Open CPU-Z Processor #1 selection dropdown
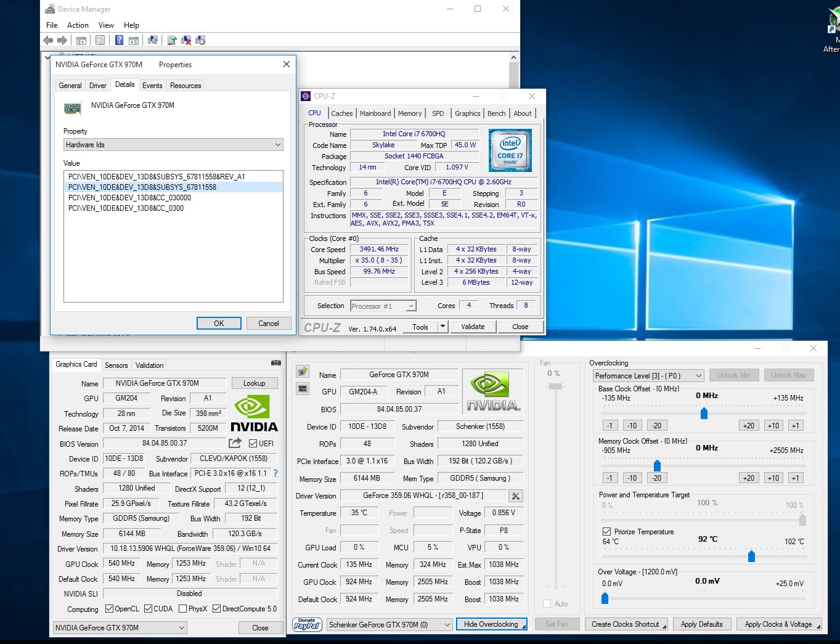840x644 pixels. click(383, 306)
